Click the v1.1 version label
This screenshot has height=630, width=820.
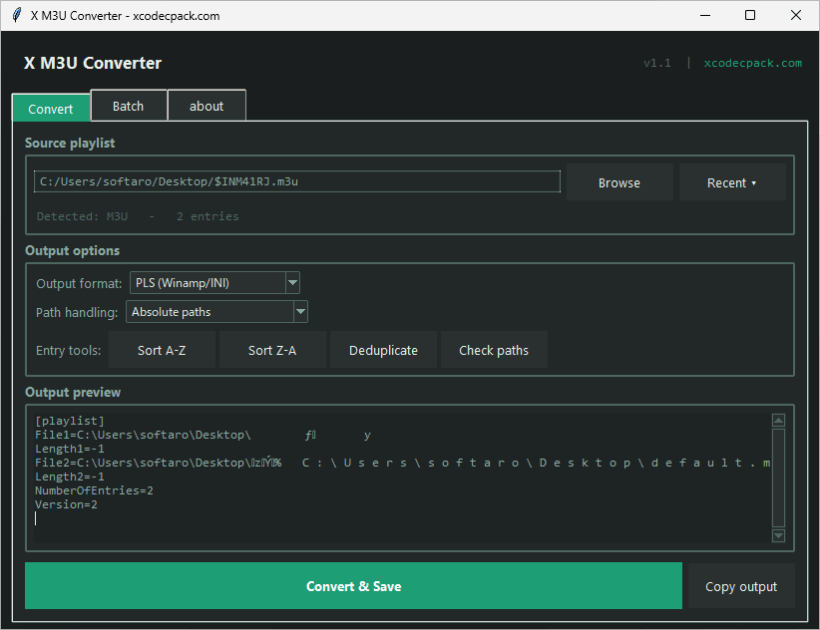pyautogui.click(x=657, y=63)
